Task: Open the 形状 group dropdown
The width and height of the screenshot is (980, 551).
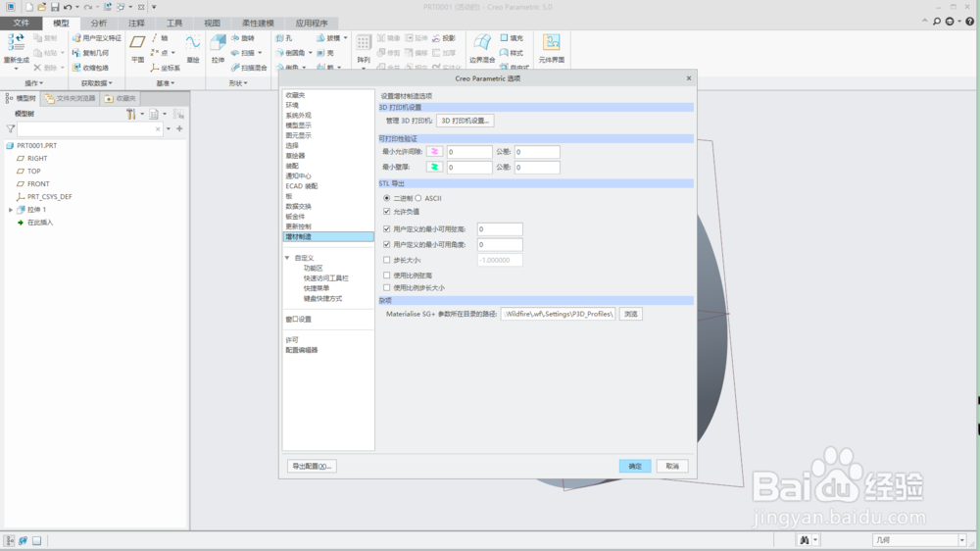Action: (x=237, y=83)
